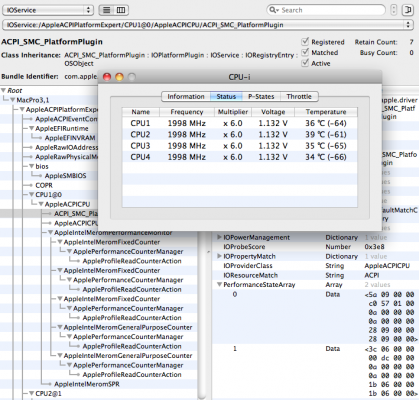The image size is (419, 400).
Task: Open the Information tab in CPU-i
Action: click(x=186, y=96)
